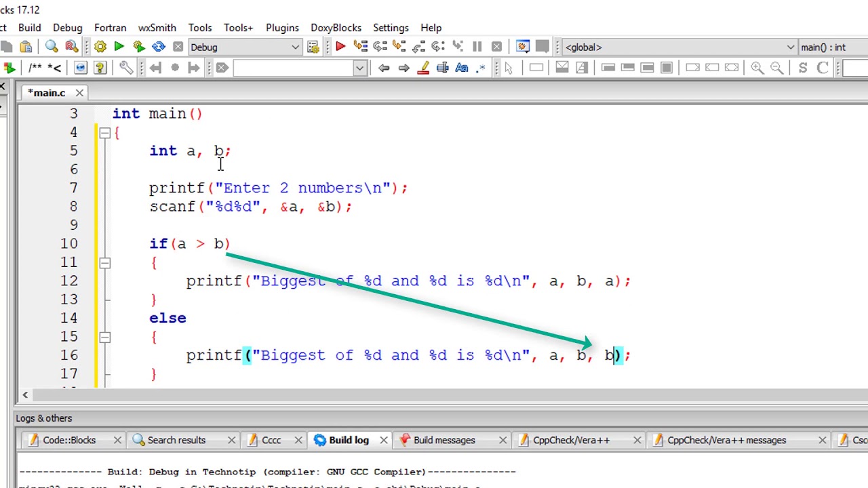Viewport: 868px width, 488px height.
Task: Toggle the comment C icon
Action: click(823, 68)
